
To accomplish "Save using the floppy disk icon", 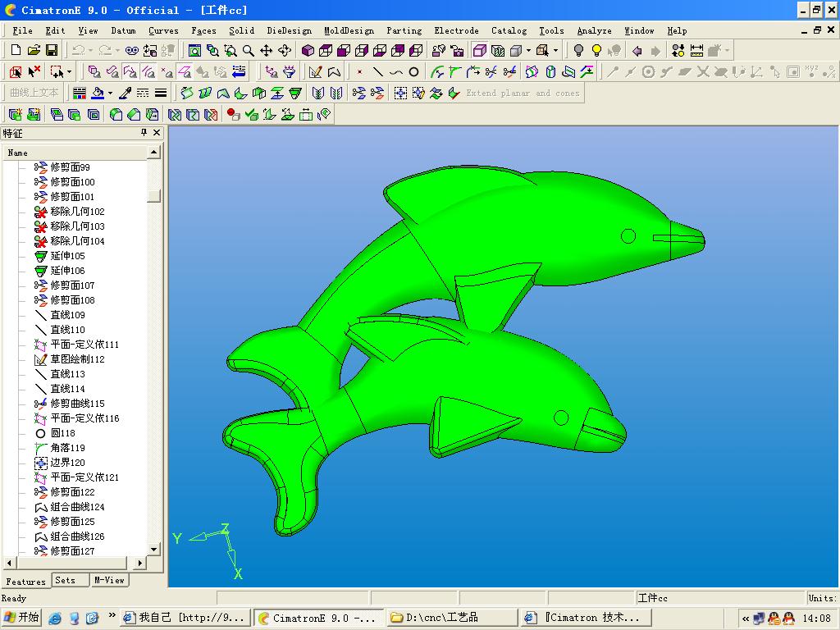I will pyautogui.click(x=52, y=50).
